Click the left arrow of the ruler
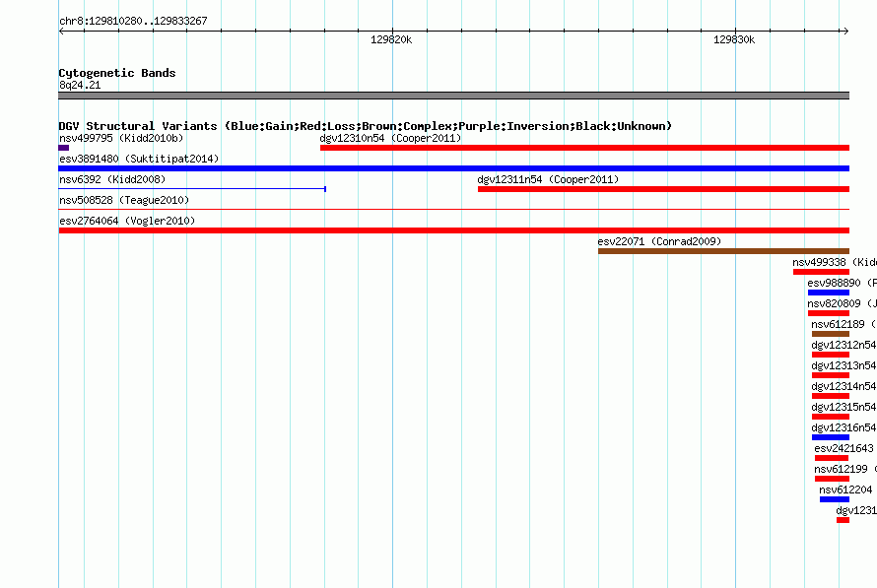The width and height of the screenshot is (877, 588). click(x=61, y=32)
